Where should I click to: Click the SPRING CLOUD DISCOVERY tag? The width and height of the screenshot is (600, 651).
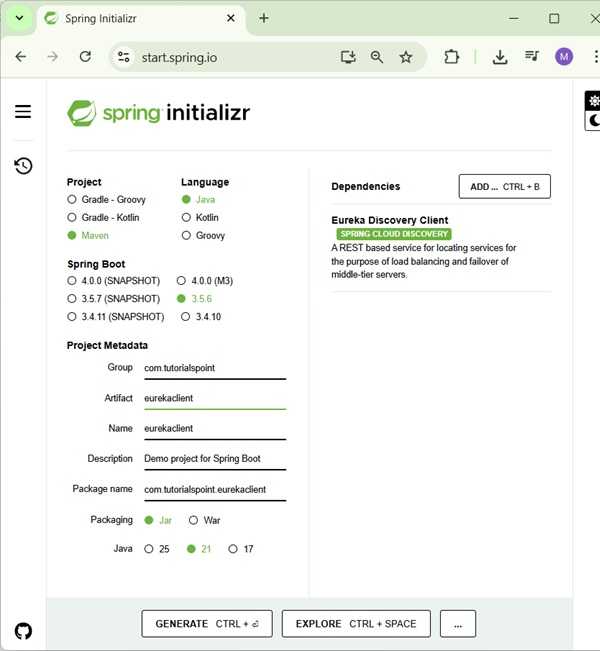(x=394, y=234)
